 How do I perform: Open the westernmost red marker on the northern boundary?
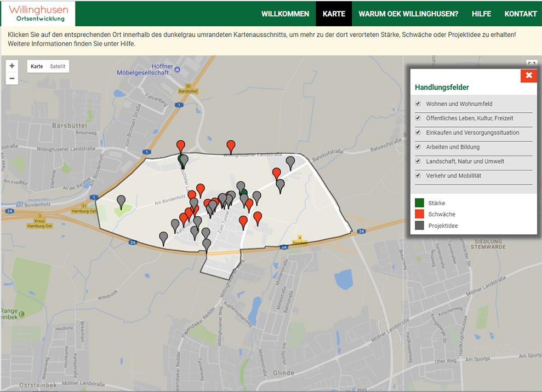pyautogui.click(x=180, y=146)
